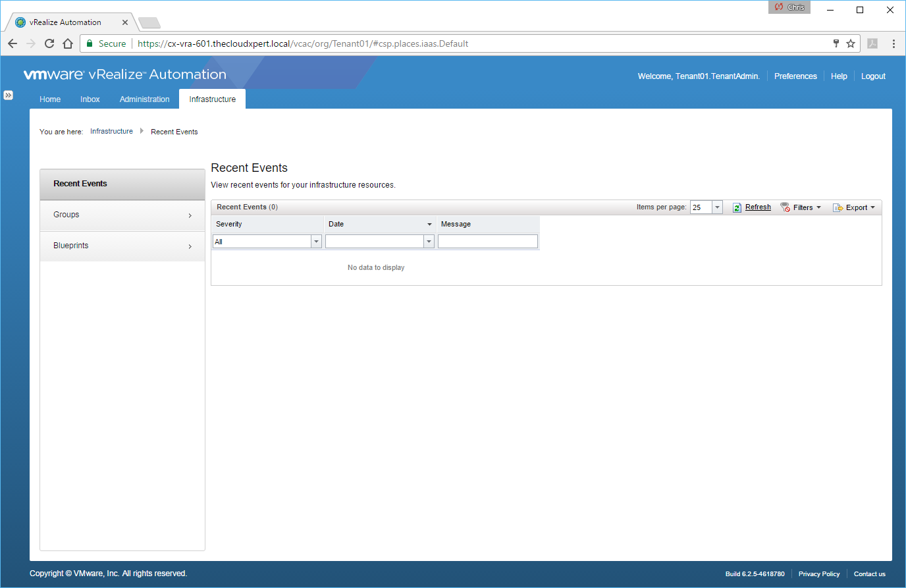The height and width of the screenshot is (588, 906).
Task: Click the browser back arrow
Action: 13,43
